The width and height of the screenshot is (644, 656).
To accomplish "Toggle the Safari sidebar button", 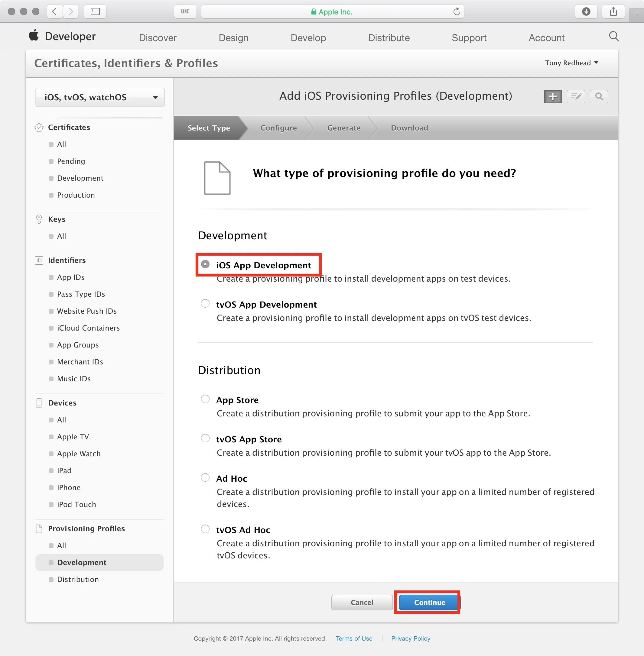I will [x=95, y=11].
